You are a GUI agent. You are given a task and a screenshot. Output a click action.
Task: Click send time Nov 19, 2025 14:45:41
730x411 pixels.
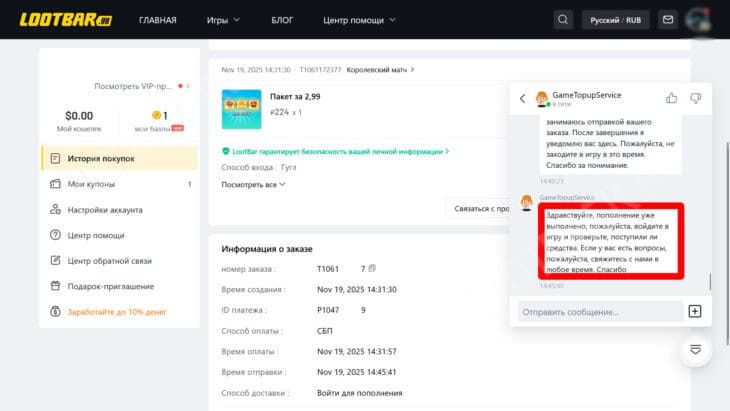pos(357,372)
